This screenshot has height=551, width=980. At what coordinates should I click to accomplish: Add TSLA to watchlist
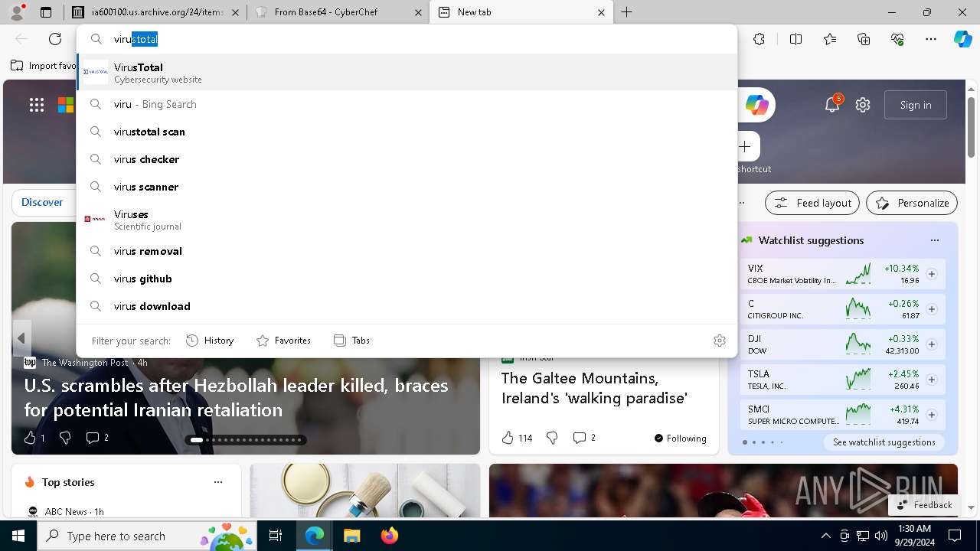click(x=931, y=380)
